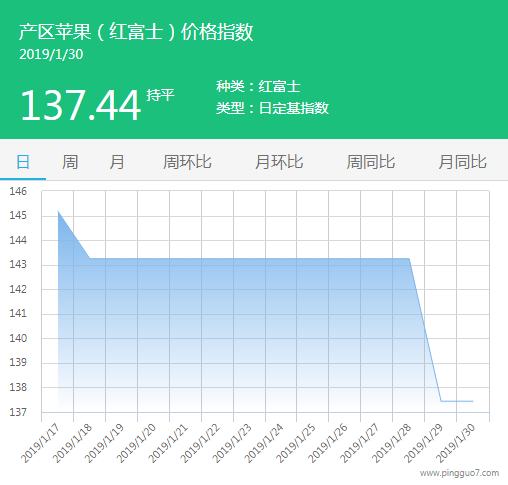Click the 2019/1/18 data point on chart

pyautogui.click(x=90, y=258)
